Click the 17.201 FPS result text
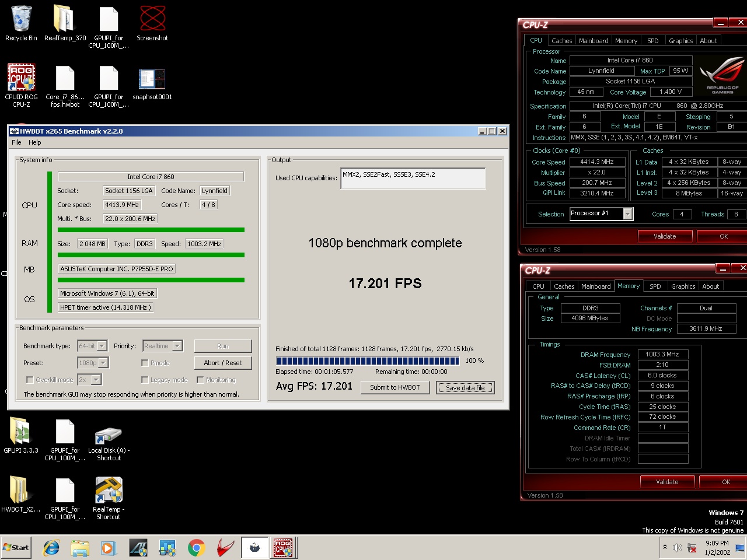 pos(385,283)
